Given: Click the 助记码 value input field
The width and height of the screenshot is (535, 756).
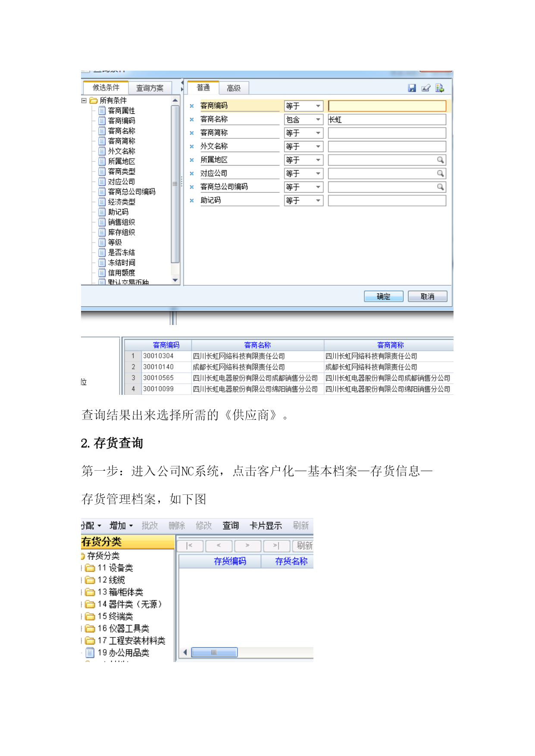Looking at the screenshot, I should (387, 200).
